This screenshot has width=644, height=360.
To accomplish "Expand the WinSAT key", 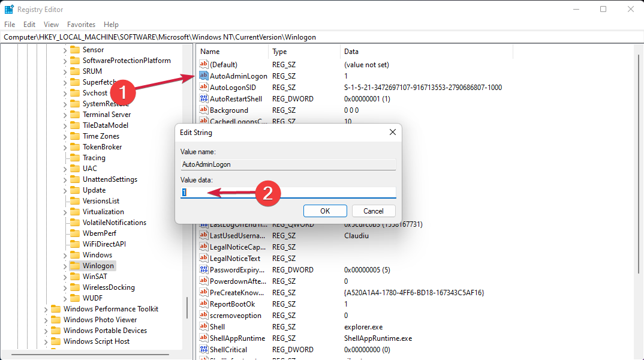I will [x=65, y=277].
